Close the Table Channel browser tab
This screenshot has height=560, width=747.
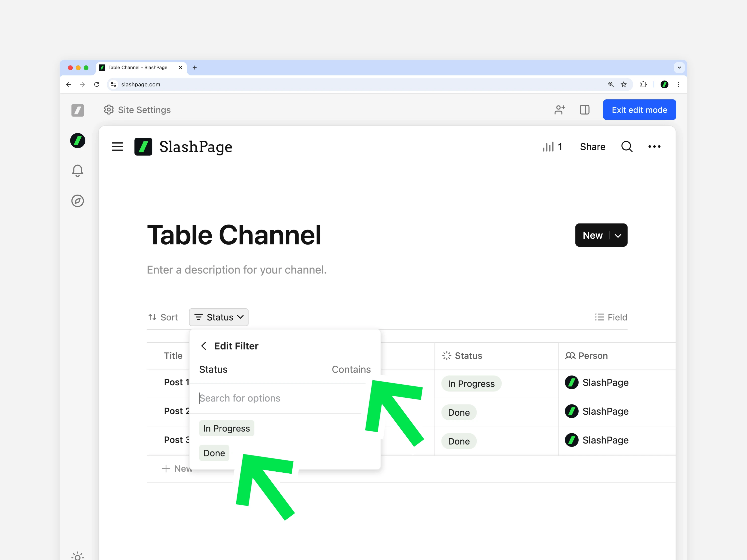(x=181, y=67)
